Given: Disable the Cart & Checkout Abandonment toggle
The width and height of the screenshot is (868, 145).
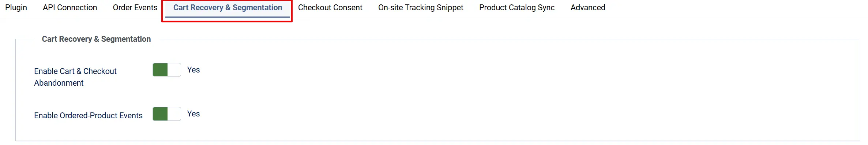Looking at the screenshot, I should click(167, 70).
